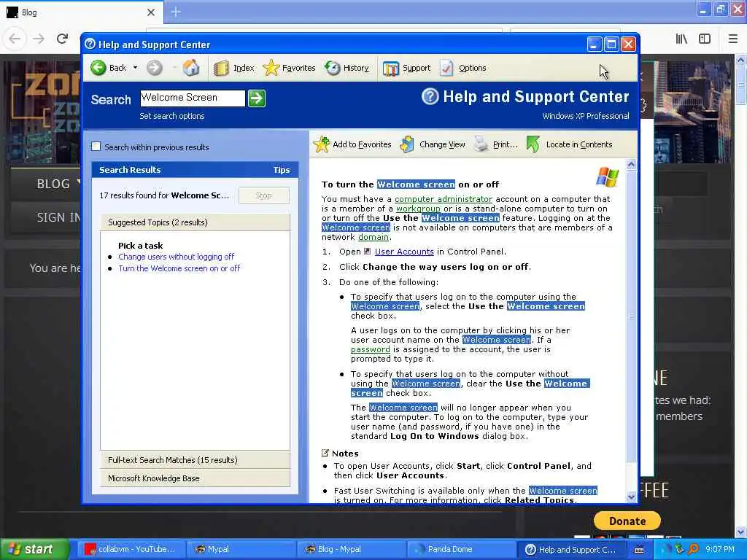
Task: Click browser Back arrow
Action: click(15, 39)
